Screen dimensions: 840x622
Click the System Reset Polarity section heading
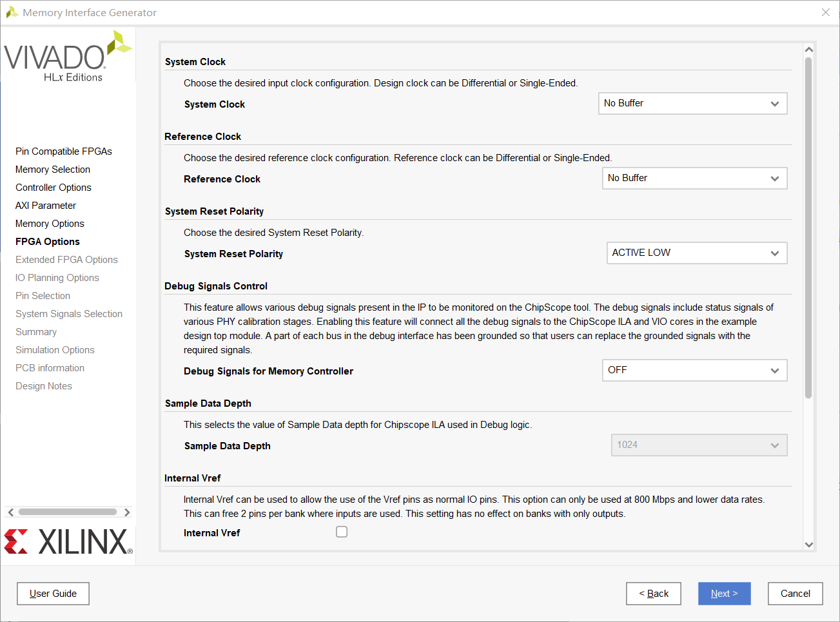[214, 211]
